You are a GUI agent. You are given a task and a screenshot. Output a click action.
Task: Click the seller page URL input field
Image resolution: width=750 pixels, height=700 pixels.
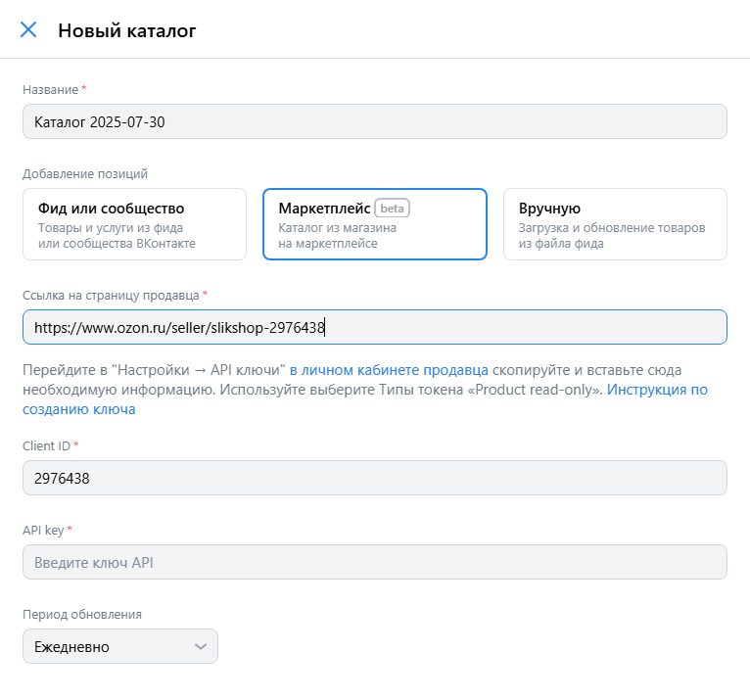tap(375, 328)
